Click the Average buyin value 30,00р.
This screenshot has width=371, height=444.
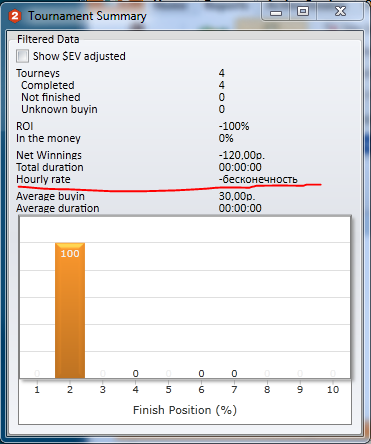tap(237, 196)
